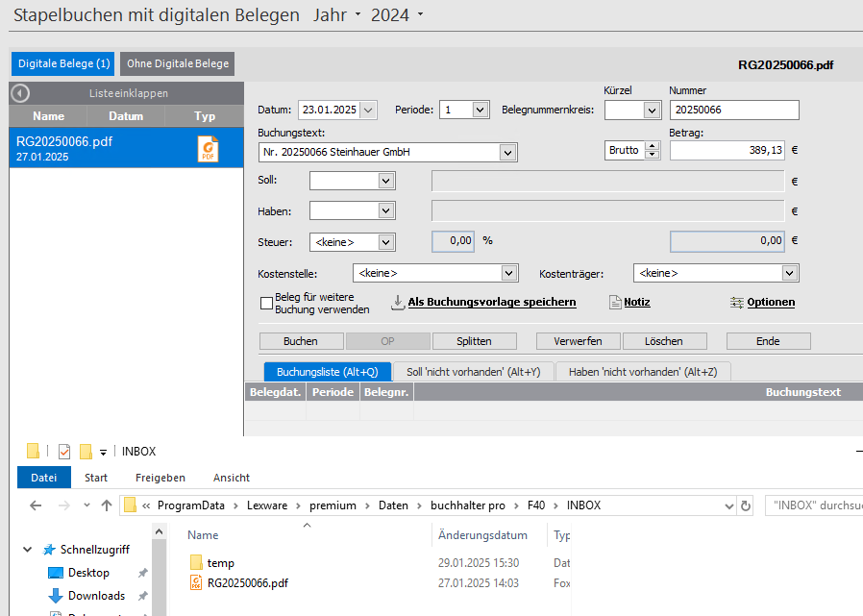Select the Buchungsliste (Alt+Q) tab

pyautogui.click(x=328, y=372)
